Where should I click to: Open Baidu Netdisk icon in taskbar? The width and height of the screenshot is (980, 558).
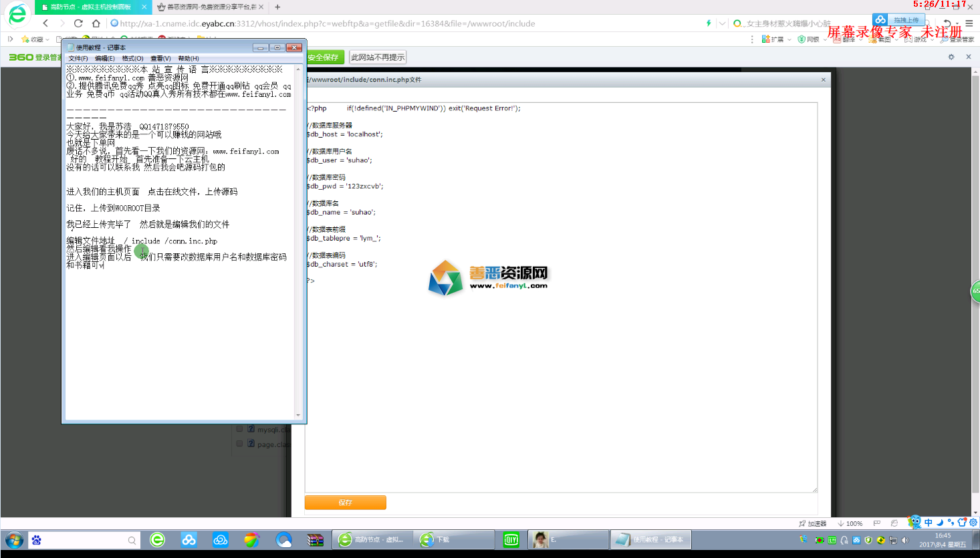coord(189,540)
